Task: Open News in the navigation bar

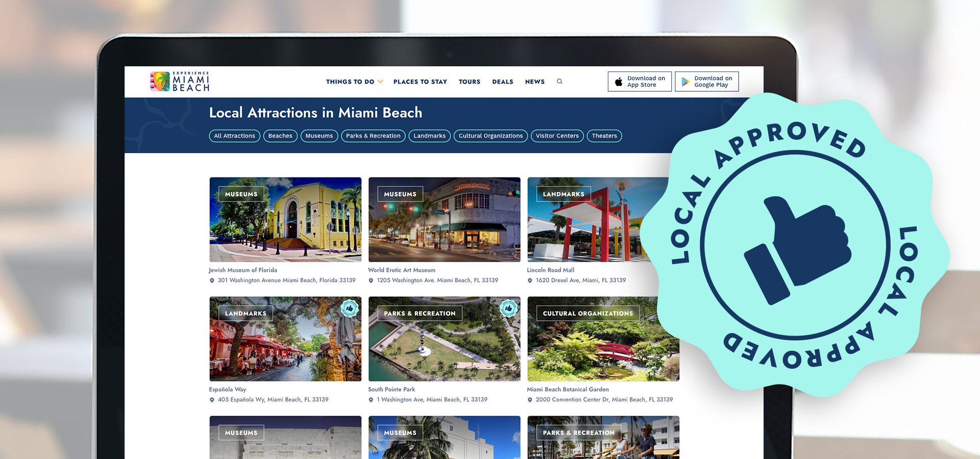Action: click(535, 82)
